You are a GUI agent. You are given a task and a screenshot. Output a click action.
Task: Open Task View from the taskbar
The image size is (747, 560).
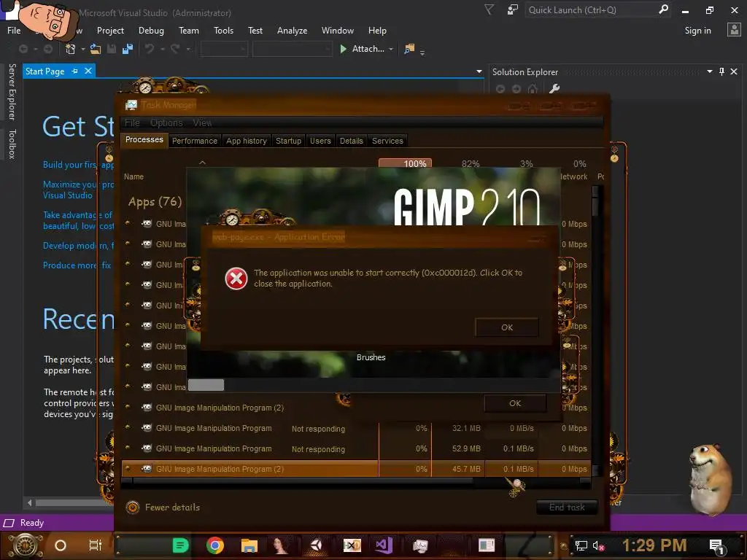click(x=96, y=545)
